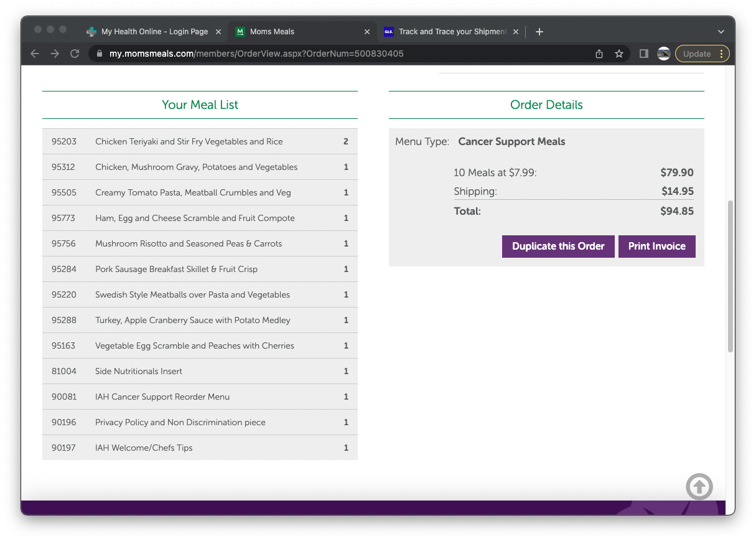Open a new tab with plus icon
This screenshot has height=541, width=756.
pos(539,32)
